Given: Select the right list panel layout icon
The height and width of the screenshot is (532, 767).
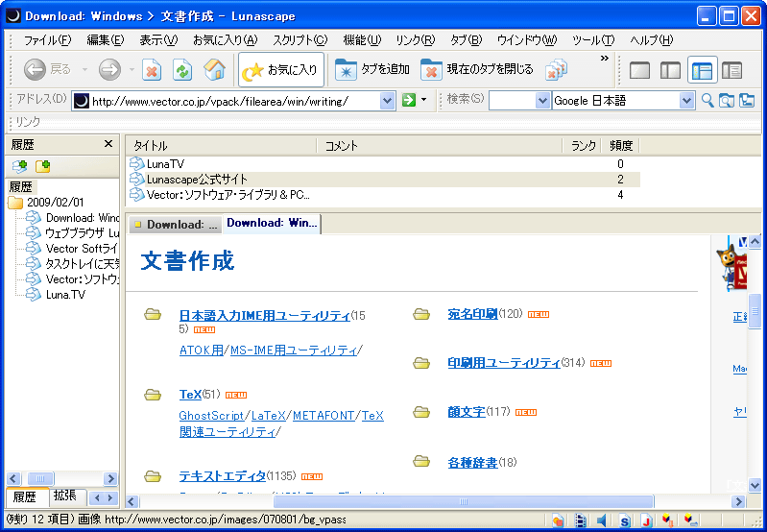Looking at the screenshot, I should click(x=731, y=70).
